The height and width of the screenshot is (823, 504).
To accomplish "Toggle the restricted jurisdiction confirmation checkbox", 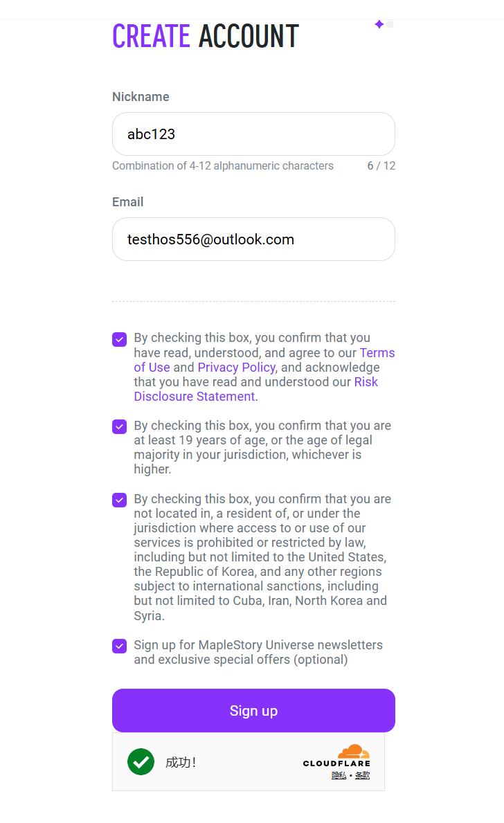I will 120,500.
